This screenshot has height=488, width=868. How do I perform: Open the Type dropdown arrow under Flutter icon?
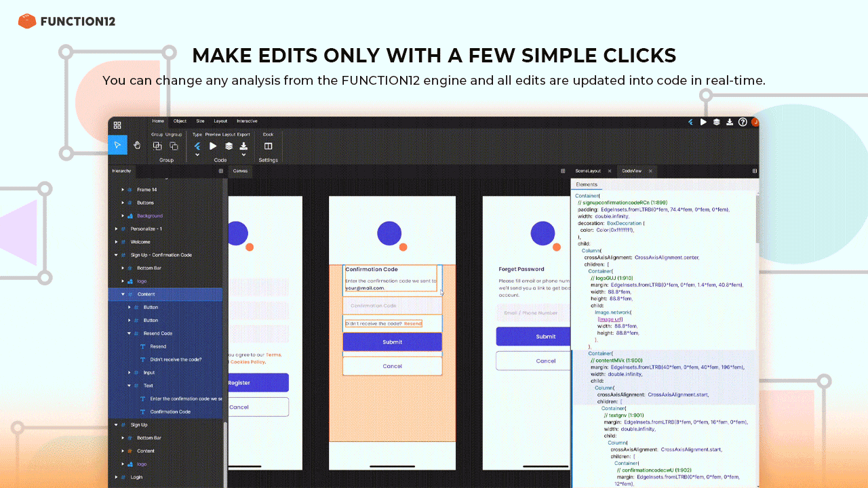[197, 155]
